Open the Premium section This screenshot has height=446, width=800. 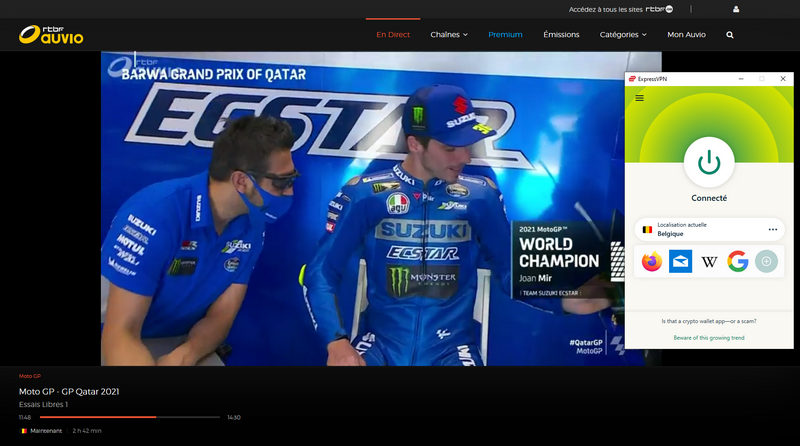pyautogui.click(x=505, y=35)
